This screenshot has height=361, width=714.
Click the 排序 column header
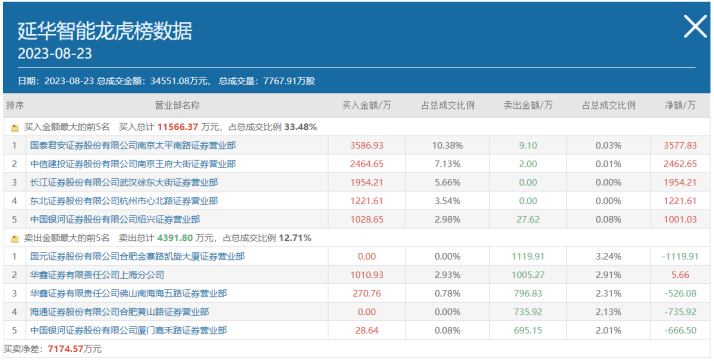point(15,106)
